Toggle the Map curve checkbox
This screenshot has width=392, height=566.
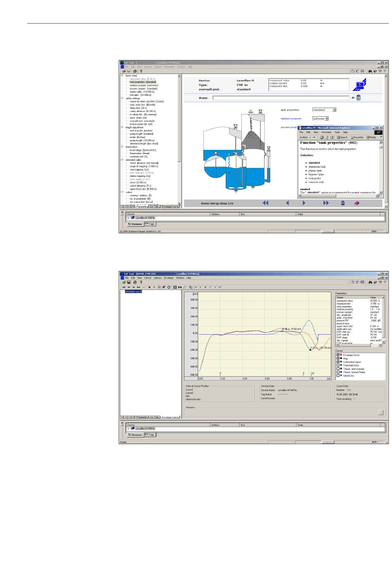(338, 359)
